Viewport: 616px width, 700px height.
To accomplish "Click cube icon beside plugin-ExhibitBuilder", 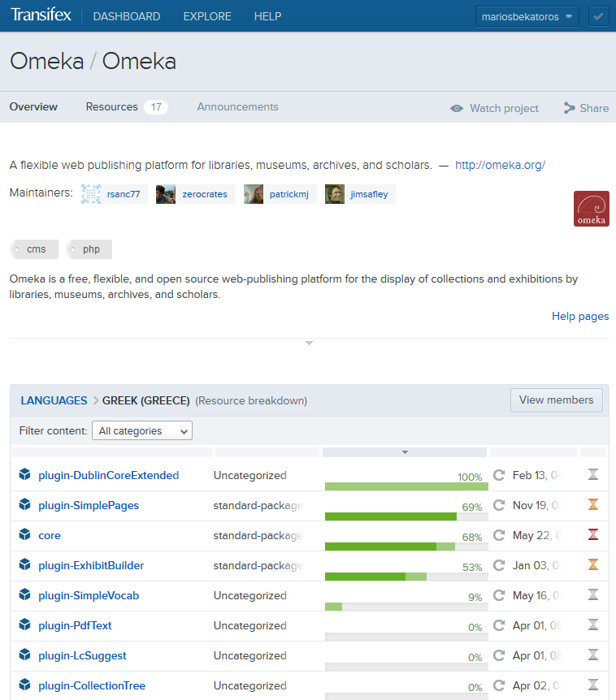I will click(24, 564).
